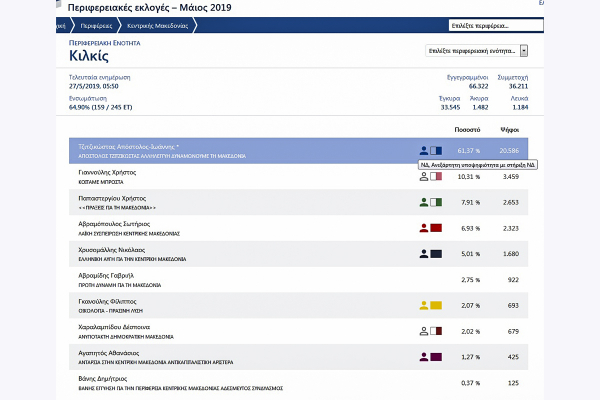The height and width of the screenshot is (400, 600).
Task: Click the 'Ποσοστό' column header
Action: pos(467,130)
